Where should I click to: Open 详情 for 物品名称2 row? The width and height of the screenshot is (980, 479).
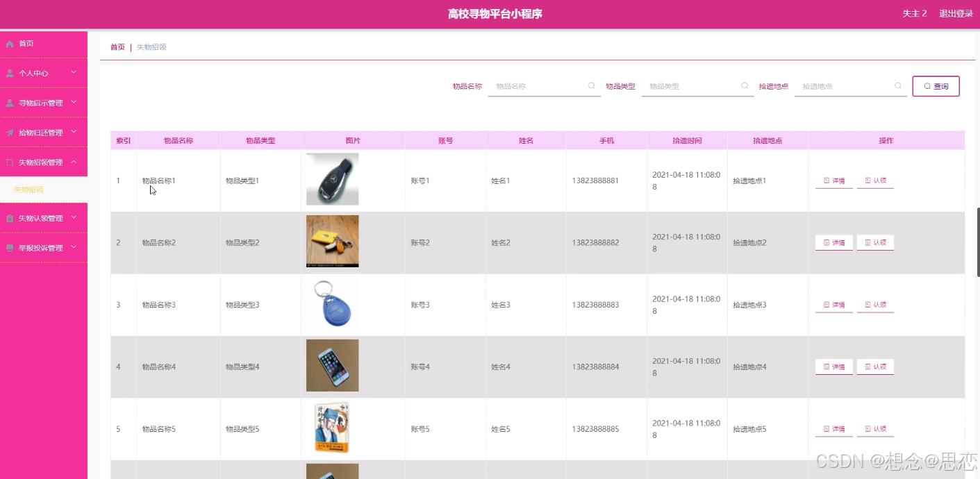833,243
